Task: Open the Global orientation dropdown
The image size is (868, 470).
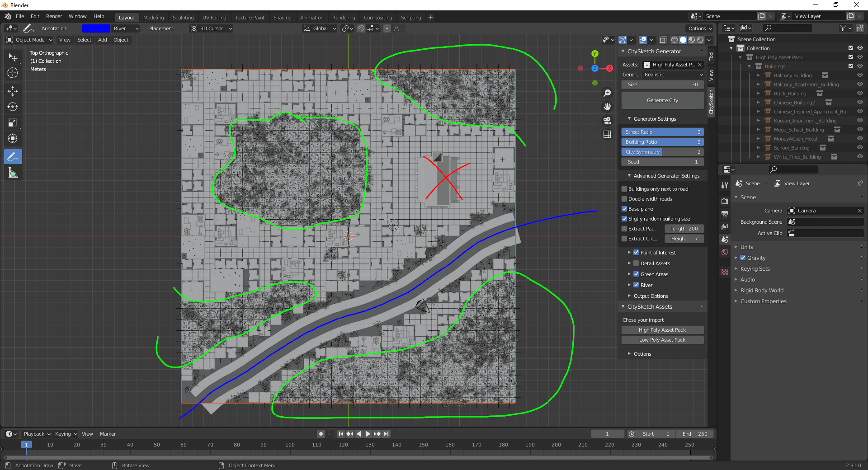Action: click(x=320, y=28)
